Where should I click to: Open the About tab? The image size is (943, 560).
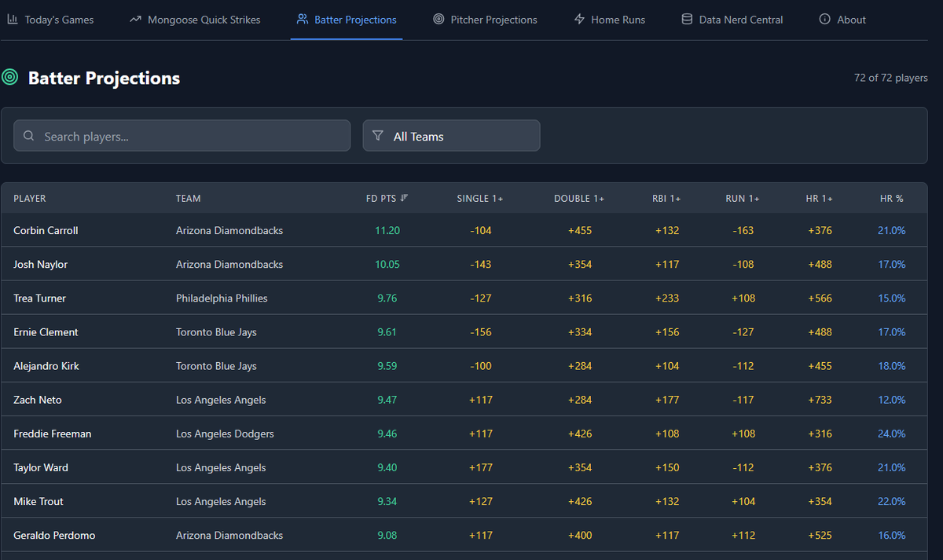[842, 20]
